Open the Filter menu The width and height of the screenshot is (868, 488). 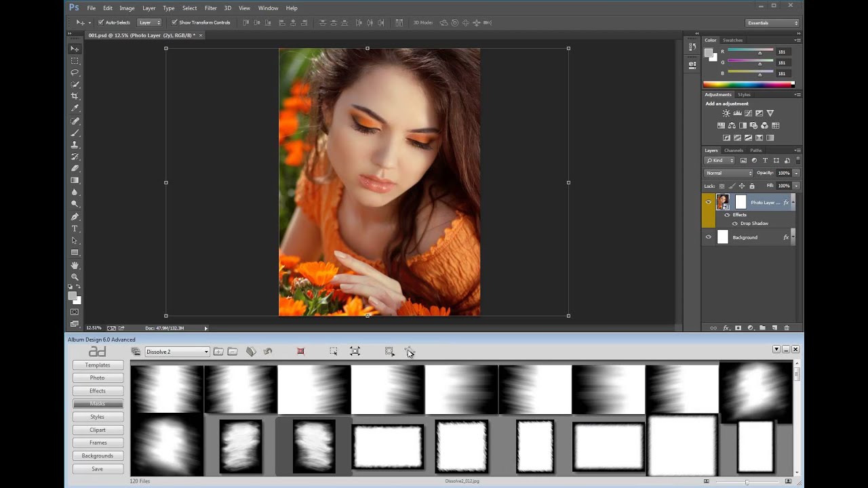pos(210,8)
